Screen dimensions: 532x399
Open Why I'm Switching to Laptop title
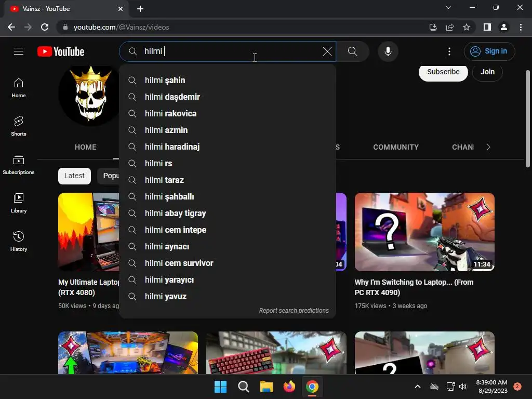click(x=414, y=287)
